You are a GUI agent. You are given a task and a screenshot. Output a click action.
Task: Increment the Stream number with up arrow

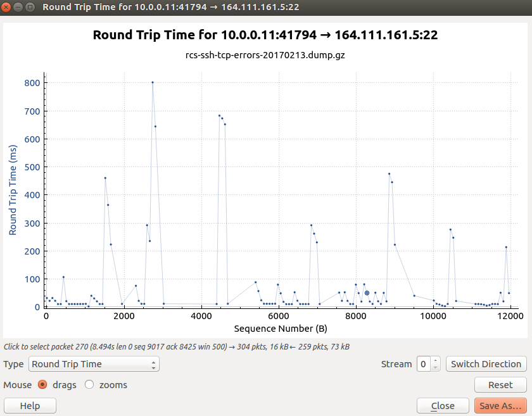(435, 361)
